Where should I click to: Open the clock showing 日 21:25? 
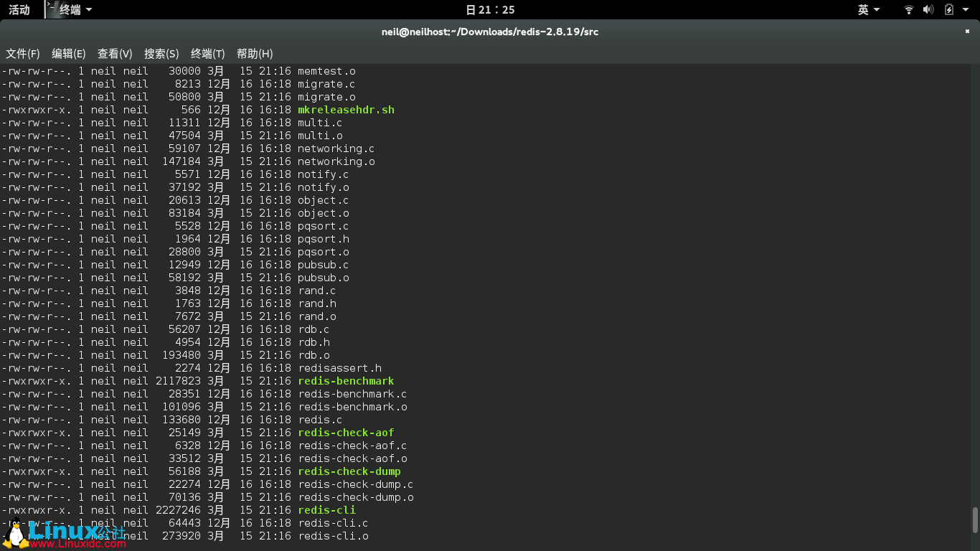click(490, 9)
